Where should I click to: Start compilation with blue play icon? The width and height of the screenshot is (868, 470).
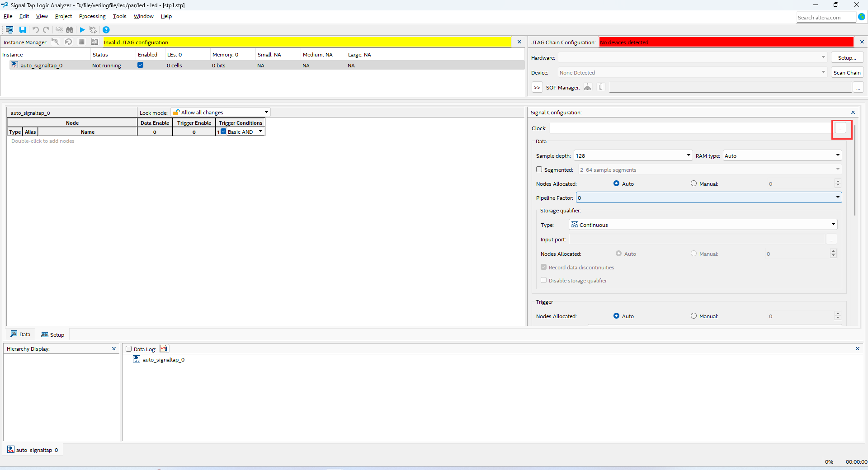82,30
